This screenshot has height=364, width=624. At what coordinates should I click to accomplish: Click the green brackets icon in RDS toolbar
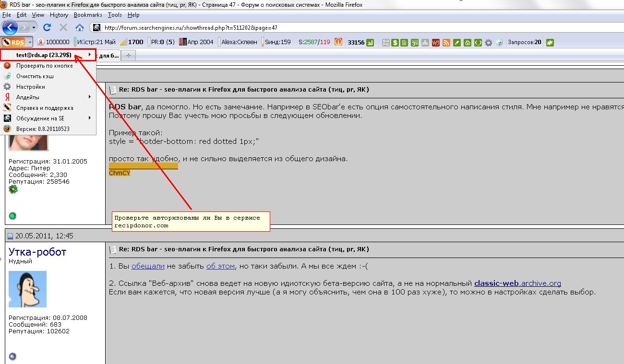click(x=478, y=42)
